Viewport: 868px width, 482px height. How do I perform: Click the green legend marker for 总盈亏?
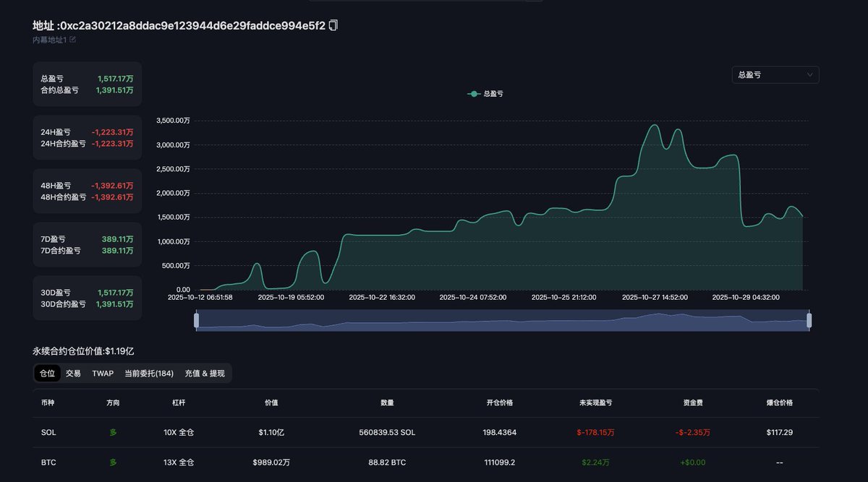click(474, 94)
